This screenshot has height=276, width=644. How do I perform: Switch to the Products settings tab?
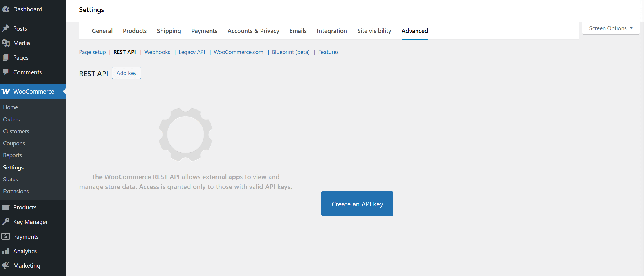coord(135,31)
